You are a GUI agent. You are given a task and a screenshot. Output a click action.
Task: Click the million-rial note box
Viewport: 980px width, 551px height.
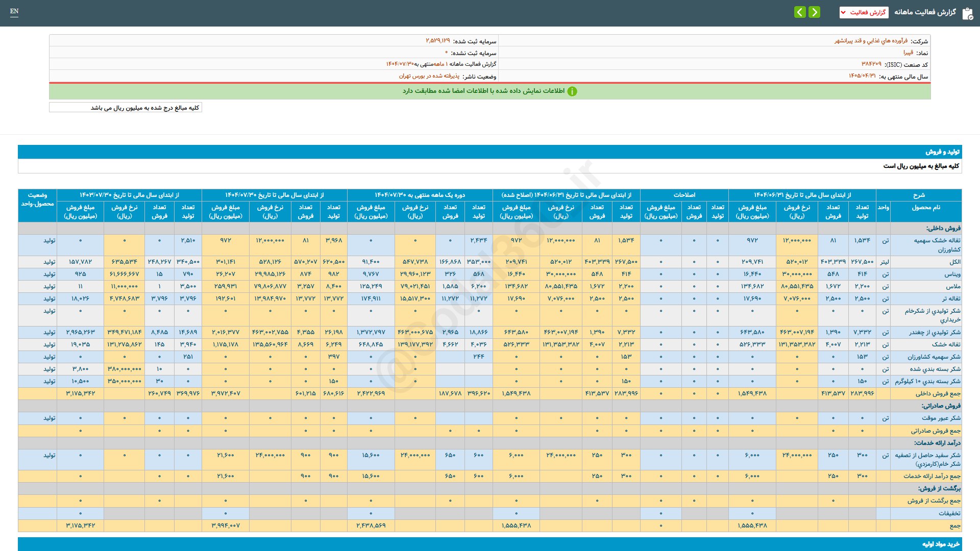pos(126,108)
